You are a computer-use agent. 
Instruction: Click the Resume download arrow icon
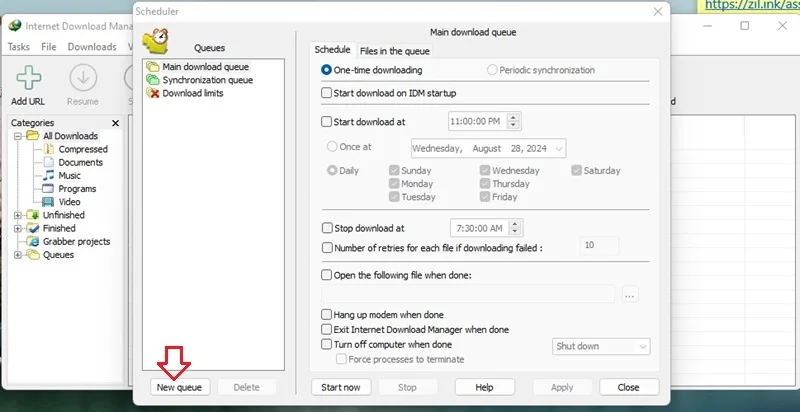pos(83,78)
